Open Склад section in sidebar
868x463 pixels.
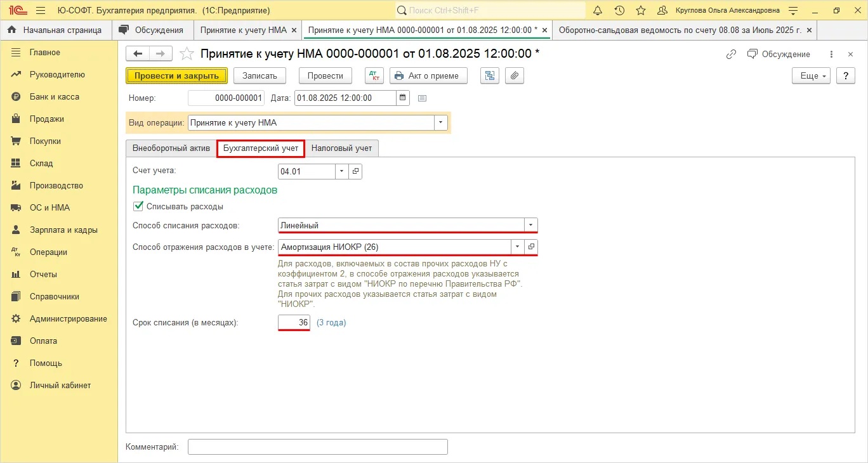pos(41,163)
